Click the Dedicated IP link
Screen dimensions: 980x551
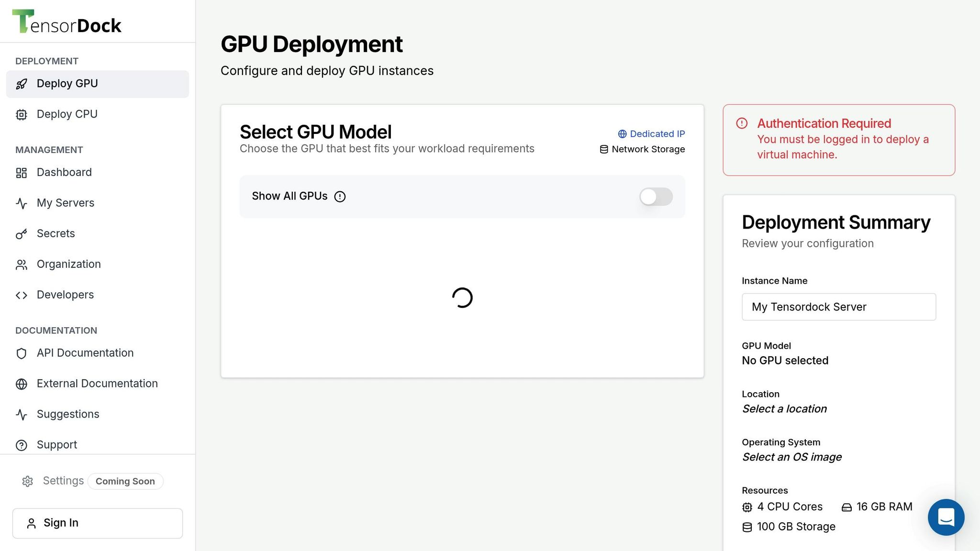[x=651, y=134]
